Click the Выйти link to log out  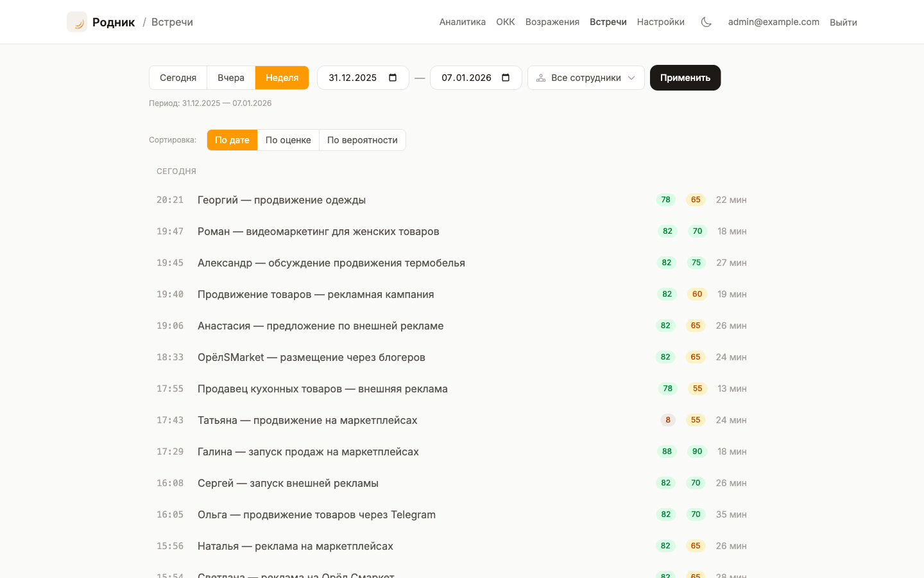coord(843,22)
